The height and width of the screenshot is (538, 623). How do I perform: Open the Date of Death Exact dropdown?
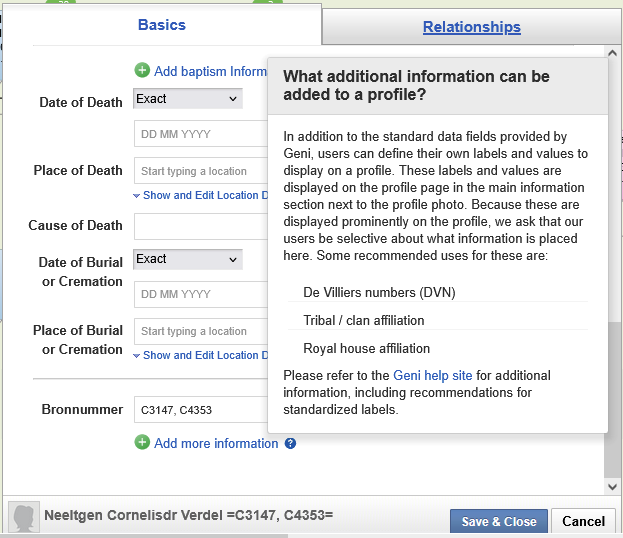(188, 99)
